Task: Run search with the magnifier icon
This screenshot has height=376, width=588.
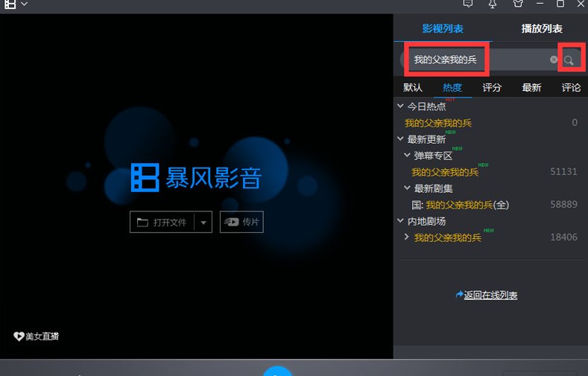Action: click(569, 60)
